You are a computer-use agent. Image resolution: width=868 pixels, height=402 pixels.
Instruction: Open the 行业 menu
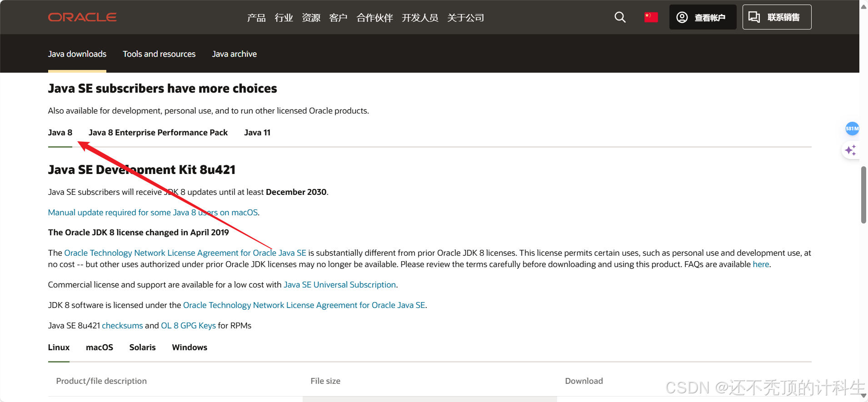coord(284,18)
